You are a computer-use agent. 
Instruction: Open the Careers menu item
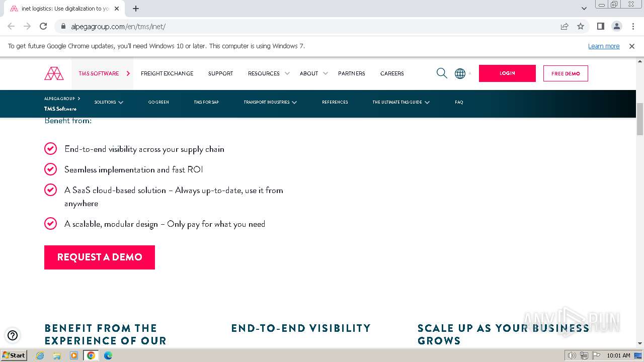[392, 73]
